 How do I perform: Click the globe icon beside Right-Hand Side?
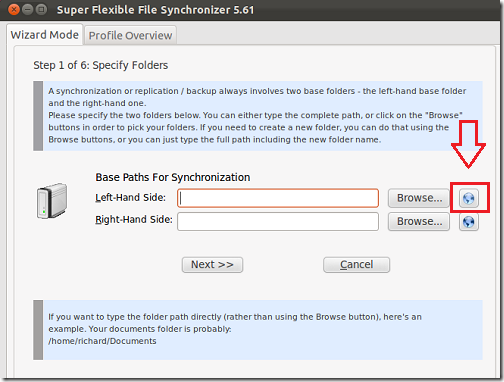tap(469, 222)
